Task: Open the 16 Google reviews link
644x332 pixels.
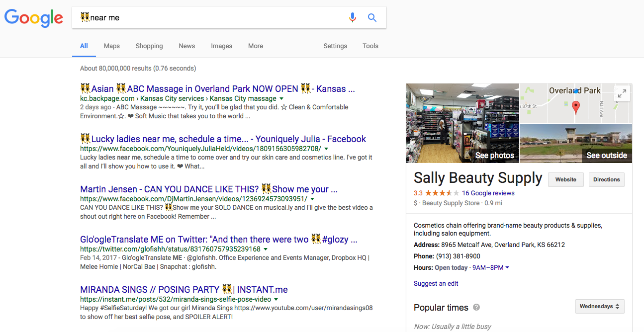Action: 488,193
